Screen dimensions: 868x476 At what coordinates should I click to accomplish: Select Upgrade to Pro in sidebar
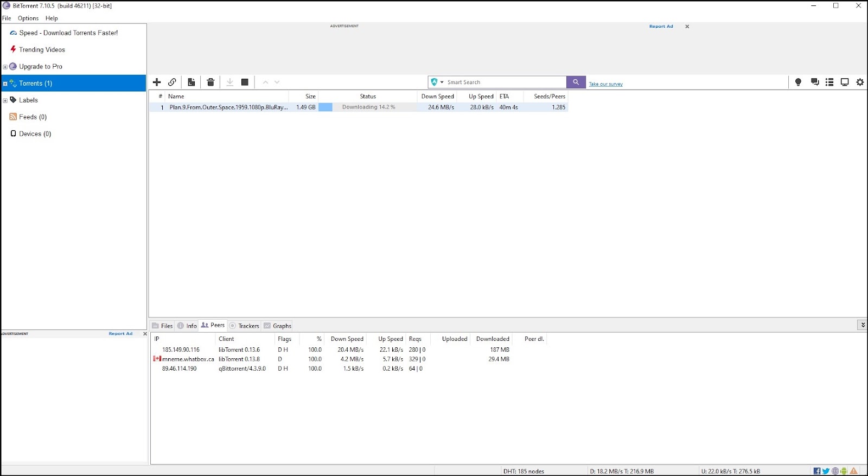pyautogui.click(x=41, y=66)
